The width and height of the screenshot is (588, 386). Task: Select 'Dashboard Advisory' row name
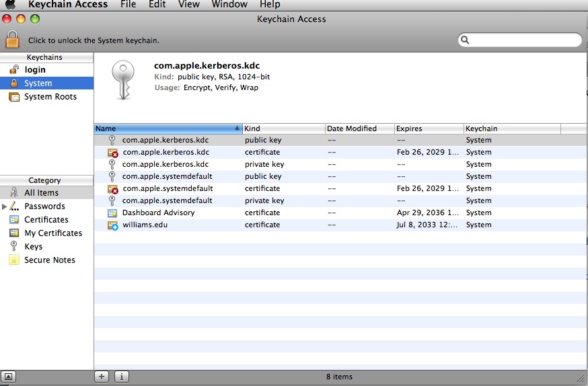[158, 213]
